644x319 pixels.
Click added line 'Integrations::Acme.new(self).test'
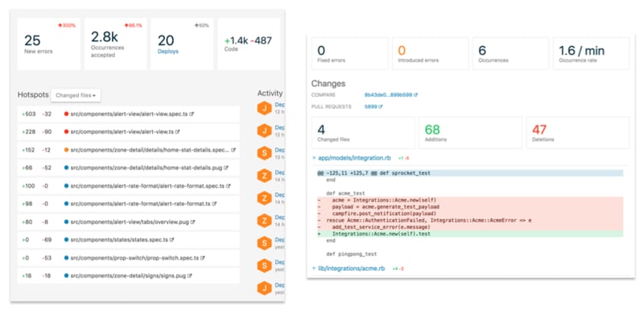click(470, 234)
